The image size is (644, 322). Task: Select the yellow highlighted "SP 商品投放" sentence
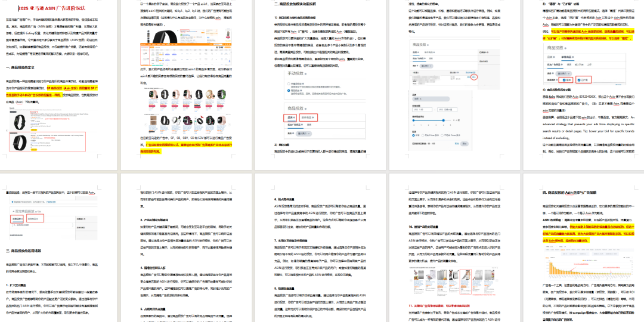52,91
